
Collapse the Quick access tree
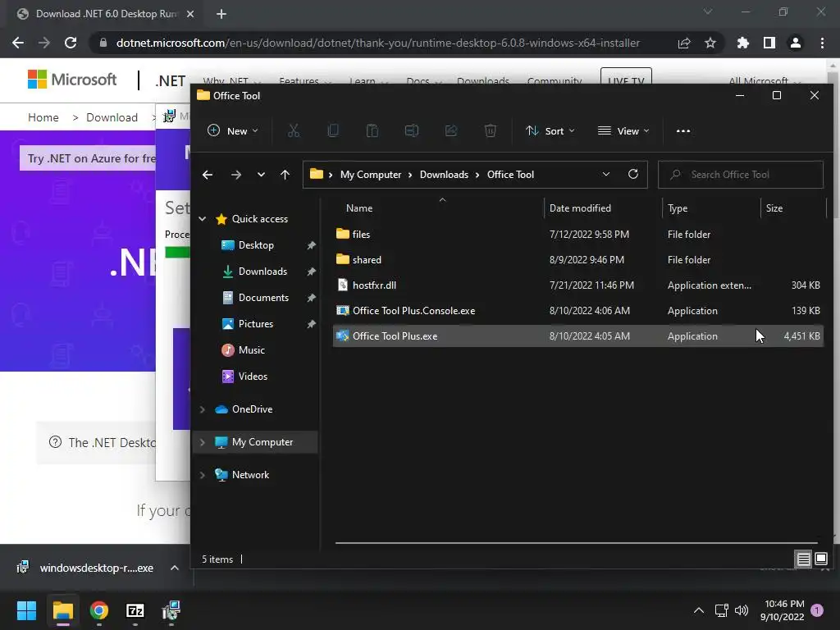(203, 218)
